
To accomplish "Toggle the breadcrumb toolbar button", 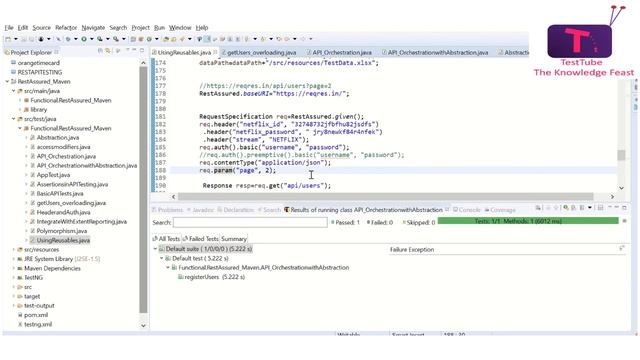I will click(x=199, y=39).
